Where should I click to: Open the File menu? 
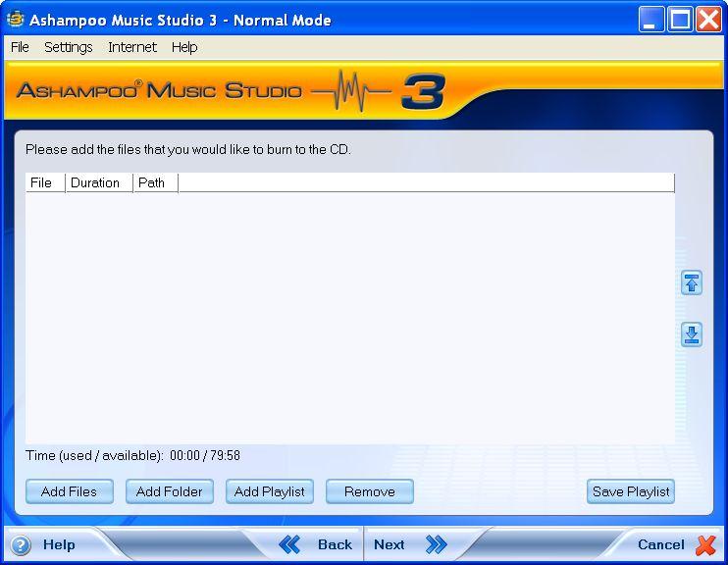[x=20, y=47]
